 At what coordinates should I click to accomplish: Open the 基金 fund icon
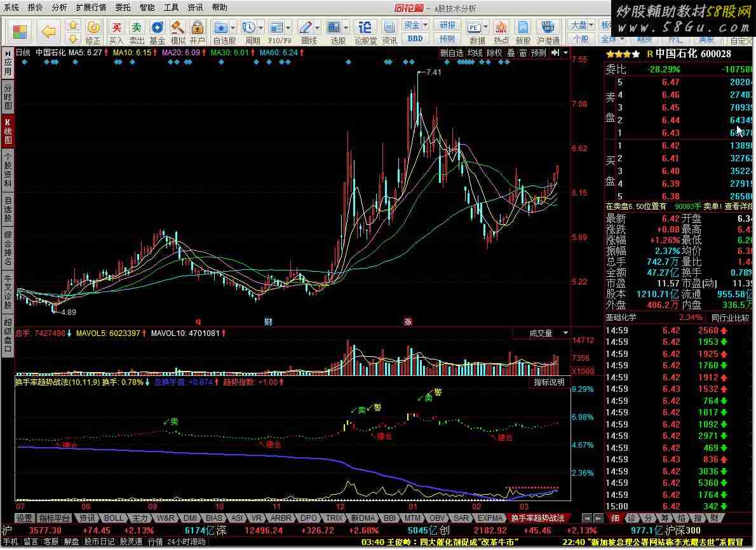click(x=157, y=32)
